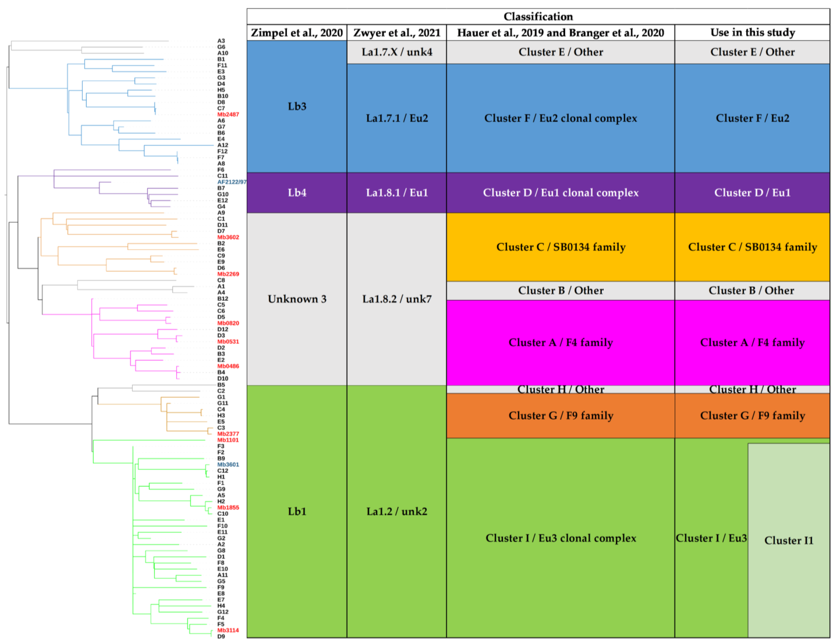836x644 pixels.
Task: Click the magenta Cluster A / F4 family cell
Action: click(x=560, y=342)
